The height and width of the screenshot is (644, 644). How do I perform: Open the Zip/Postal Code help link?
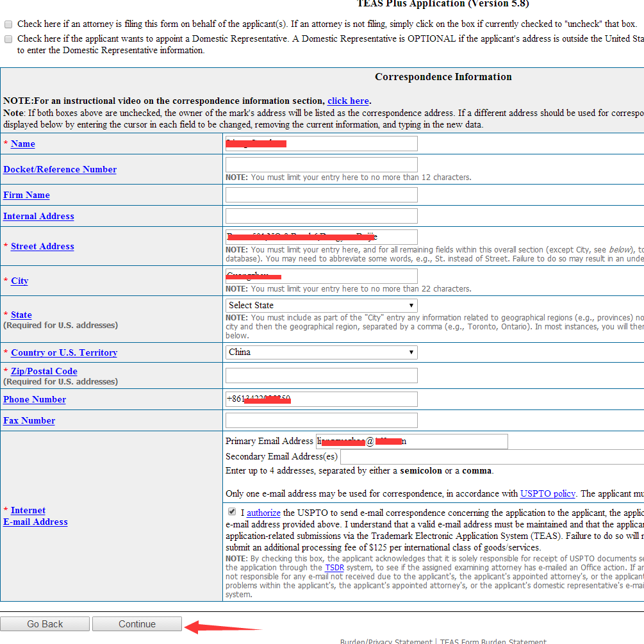pos(44,371)
